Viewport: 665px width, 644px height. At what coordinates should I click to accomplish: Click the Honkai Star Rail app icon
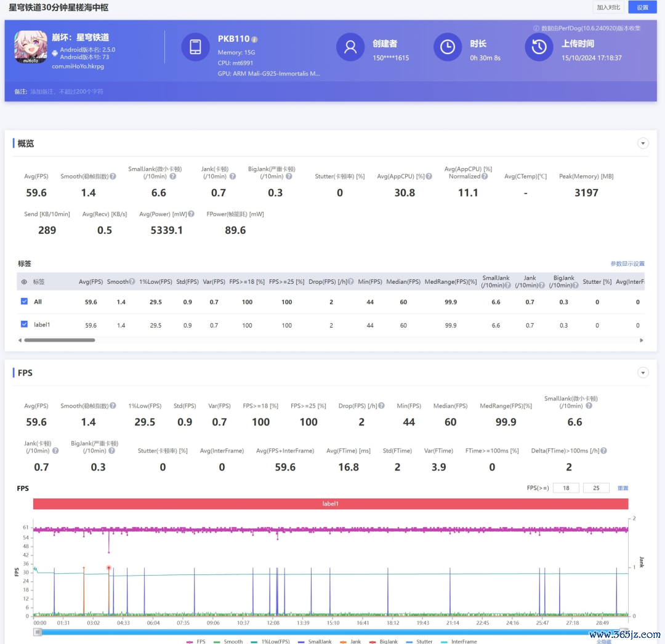click(x=31, y=47)
